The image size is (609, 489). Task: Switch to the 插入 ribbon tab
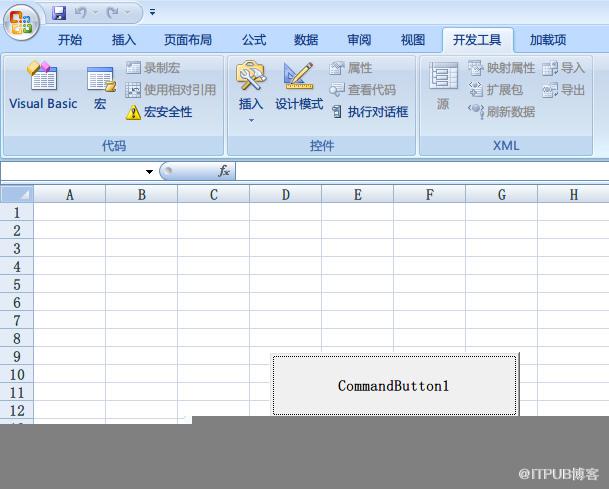(124, 40)
